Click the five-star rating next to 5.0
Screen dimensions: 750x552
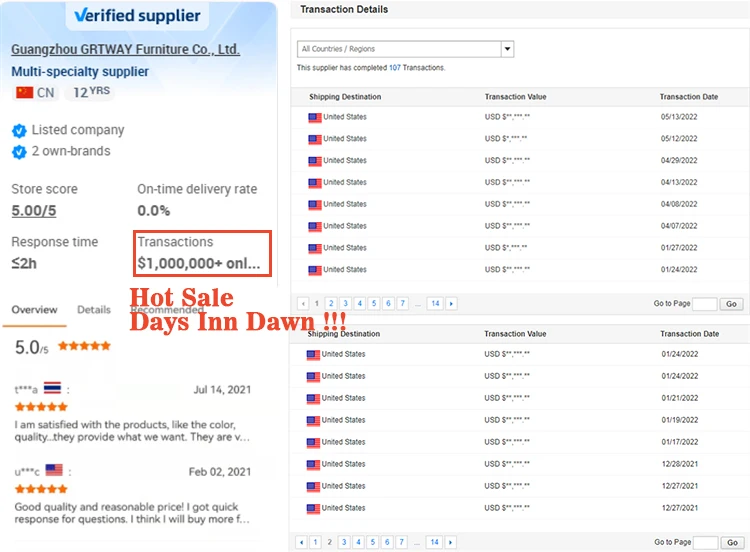point(84,346)
